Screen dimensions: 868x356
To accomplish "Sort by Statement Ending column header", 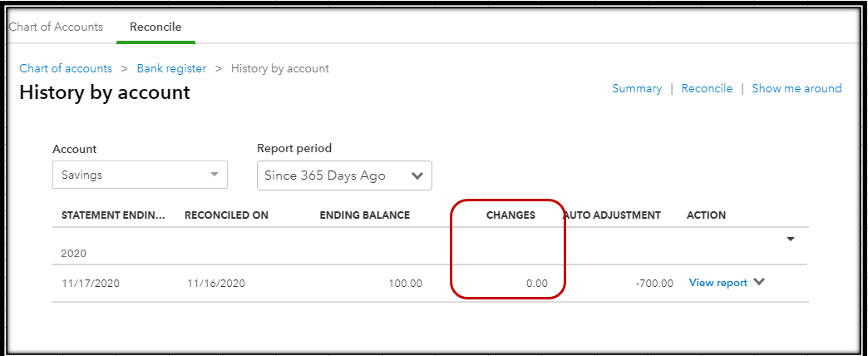I will [x=113, y=215].
